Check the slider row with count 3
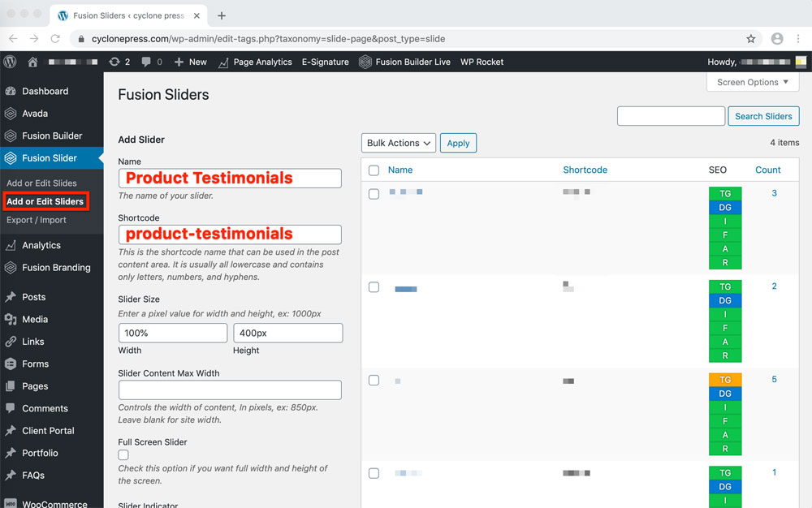The width and height of the screenshot is (812, 508). point(374,194)
